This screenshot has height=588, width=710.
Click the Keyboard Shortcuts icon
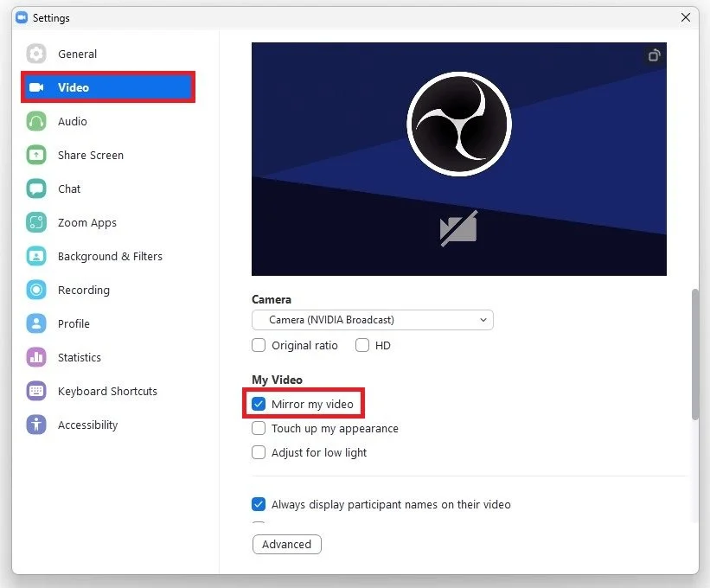tap(36, 391)
